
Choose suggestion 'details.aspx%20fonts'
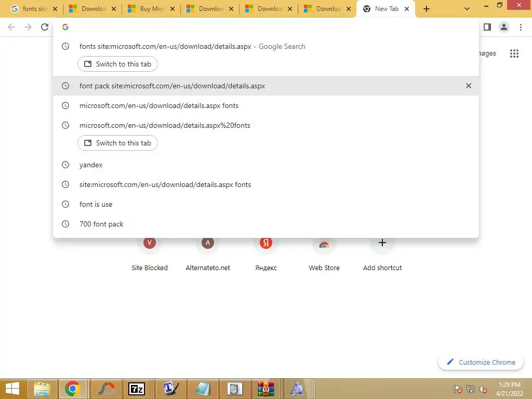pyautogui.click(x=266, y=125)
